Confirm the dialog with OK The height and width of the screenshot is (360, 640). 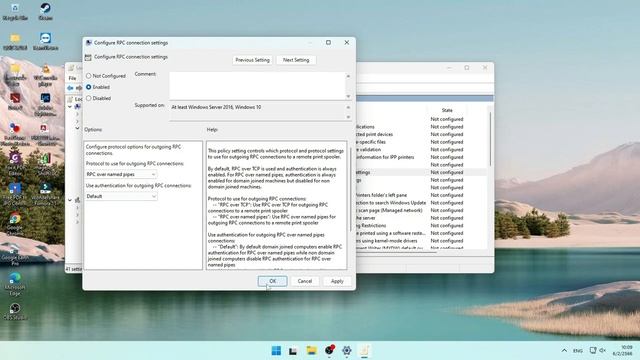pyautogui.click(x=272, y=281)
